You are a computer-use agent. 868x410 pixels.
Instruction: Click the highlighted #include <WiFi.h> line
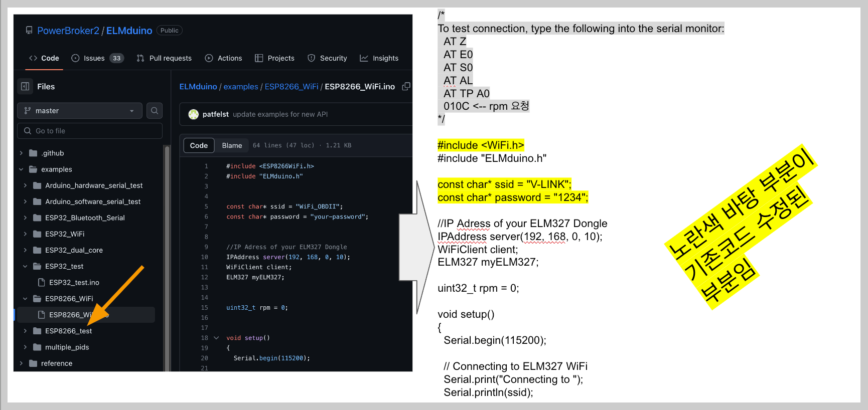tap(481, 145)
